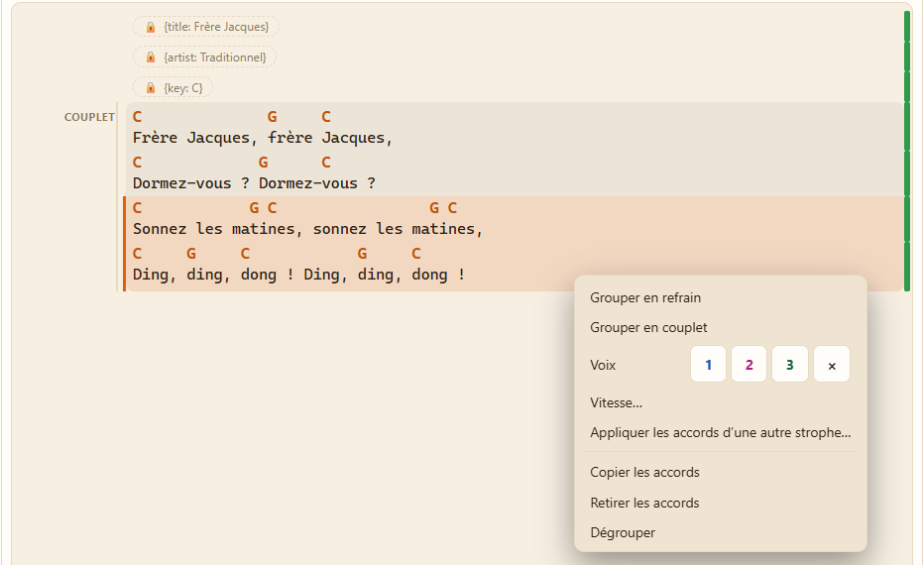Click lock icon on the key directive
924x565 pixels.
(x=151, y=88)
